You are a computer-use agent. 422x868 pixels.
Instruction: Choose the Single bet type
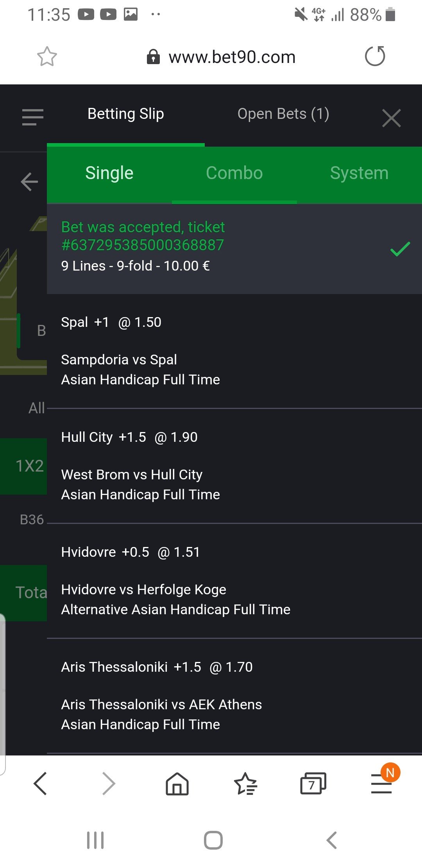pos(109,173)
